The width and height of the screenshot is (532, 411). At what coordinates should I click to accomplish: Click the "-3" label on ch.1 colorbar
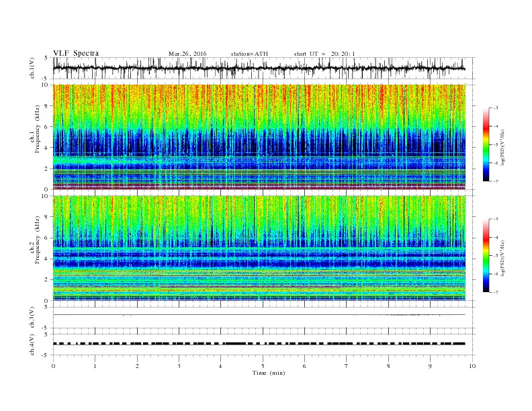495,108
